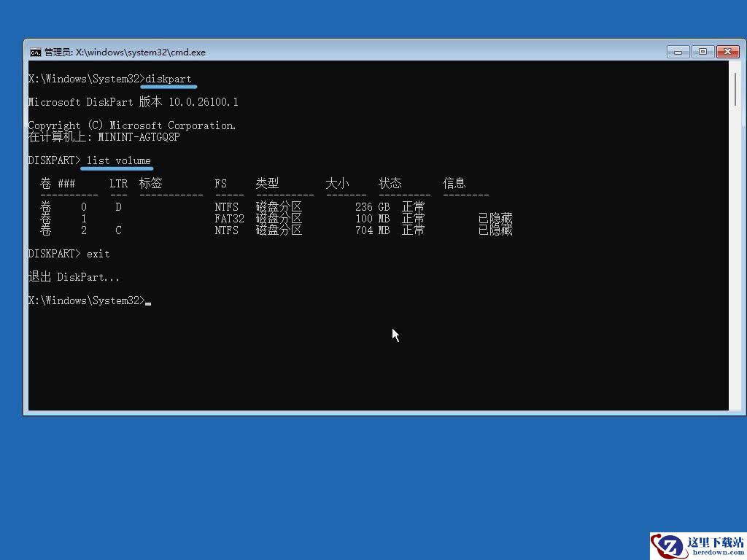Click the 'Microsoft DiskPart' version line
The image size is (747, 560).
[133, 102]
